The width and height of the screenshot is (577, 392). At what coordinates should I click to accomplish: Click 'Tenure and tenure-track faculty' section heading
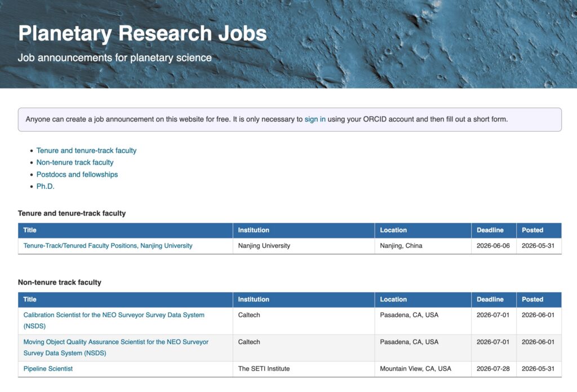pos(72,213)
